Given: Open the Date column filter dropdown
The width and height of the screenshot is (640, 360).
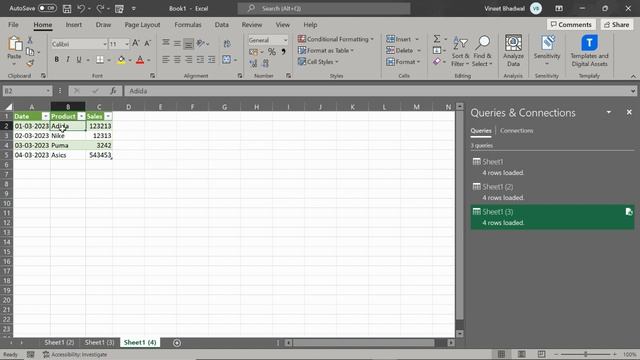Looking at the screenshot, I should (x=45, y=117).
